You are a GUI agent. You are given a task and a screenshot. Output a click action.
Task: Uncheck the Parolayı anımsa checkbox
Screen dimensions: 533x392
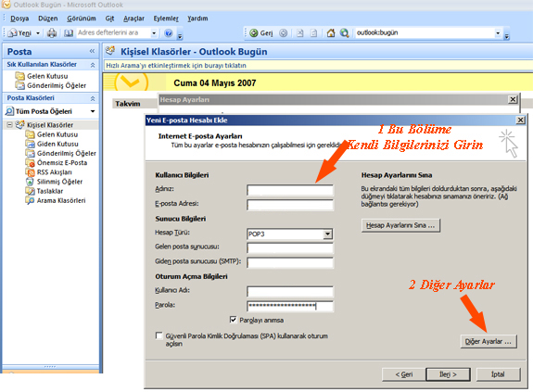click(234, 320)
